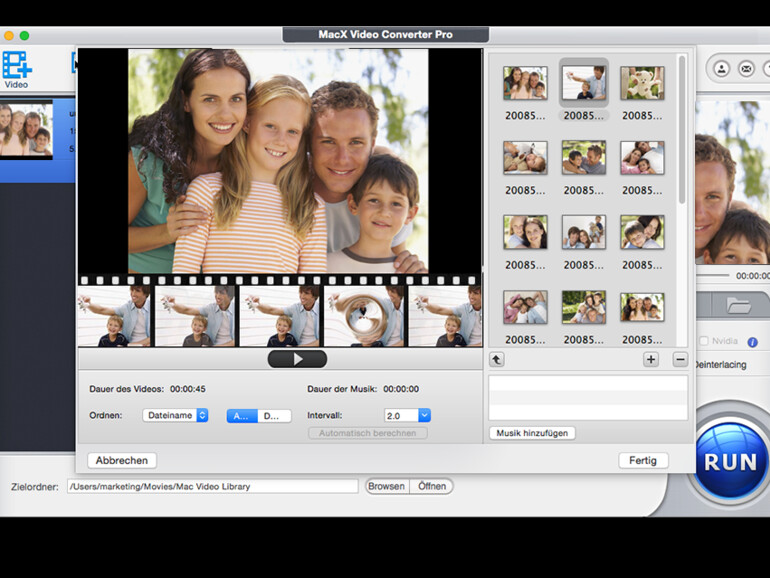The width and height of the screenshot is (770, 578).
Task: Open the Ordnen 'Dateiname' dropdown
Action: 175,415
